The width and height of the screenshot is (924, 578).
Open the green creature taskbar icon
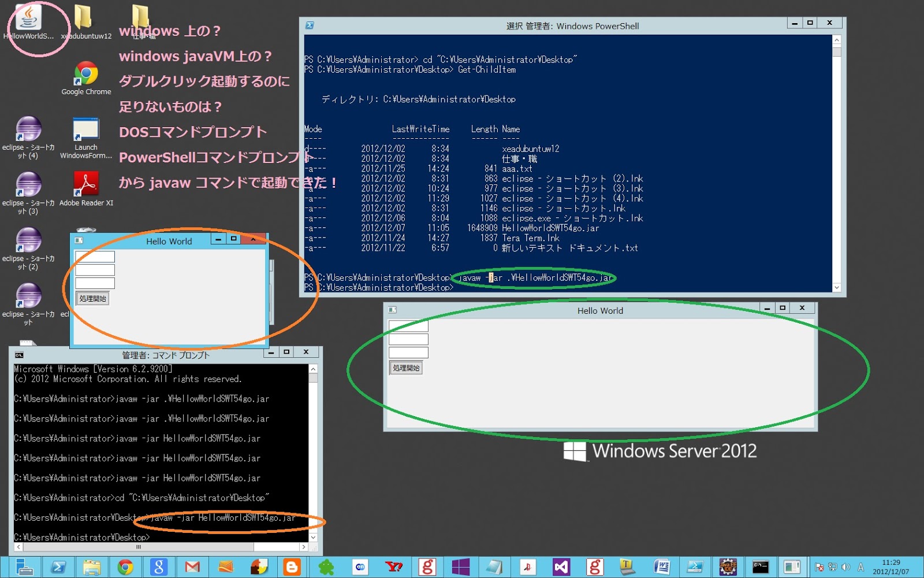[326, 567]
